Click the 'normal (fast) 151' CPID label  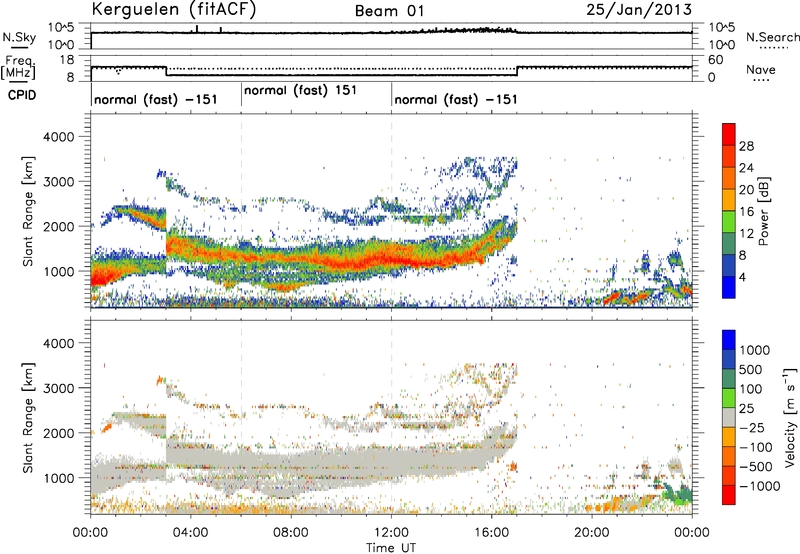point(300,91)
